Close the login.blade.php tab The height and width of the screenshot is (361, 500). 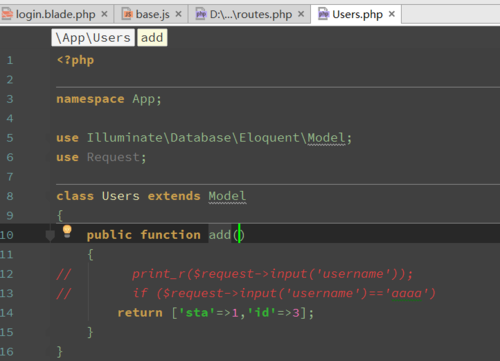click(x=104, y=14)
